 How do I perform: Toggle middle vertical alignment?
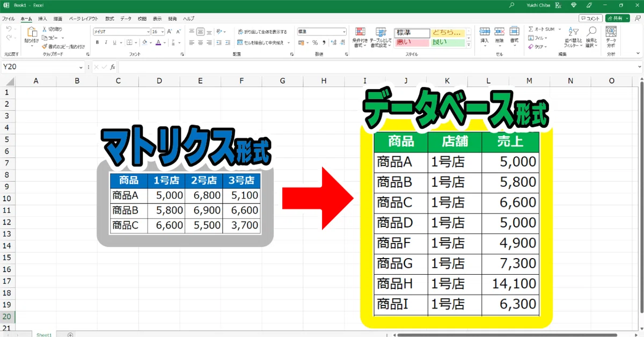coord(200,32)
